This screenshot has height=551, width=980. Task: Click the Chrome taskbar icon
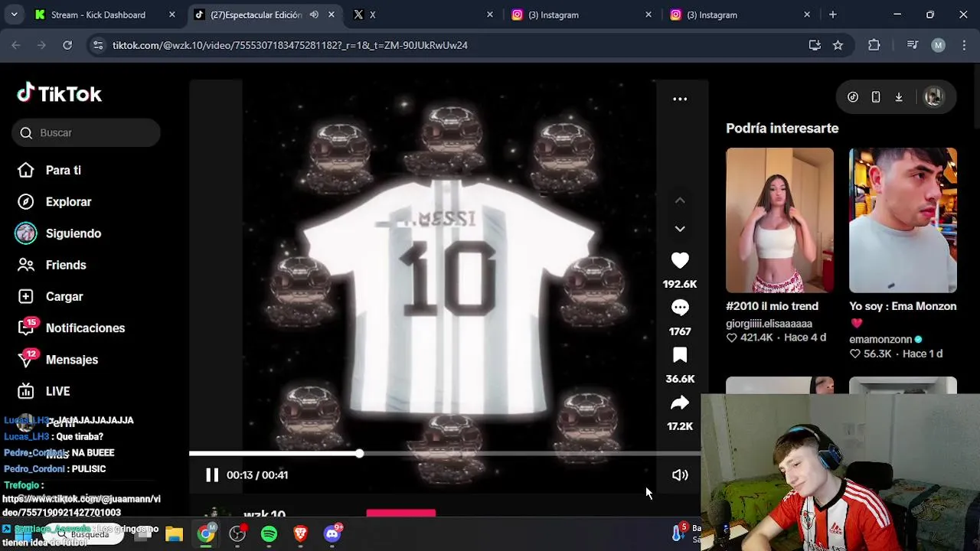(x=206, y=534)
